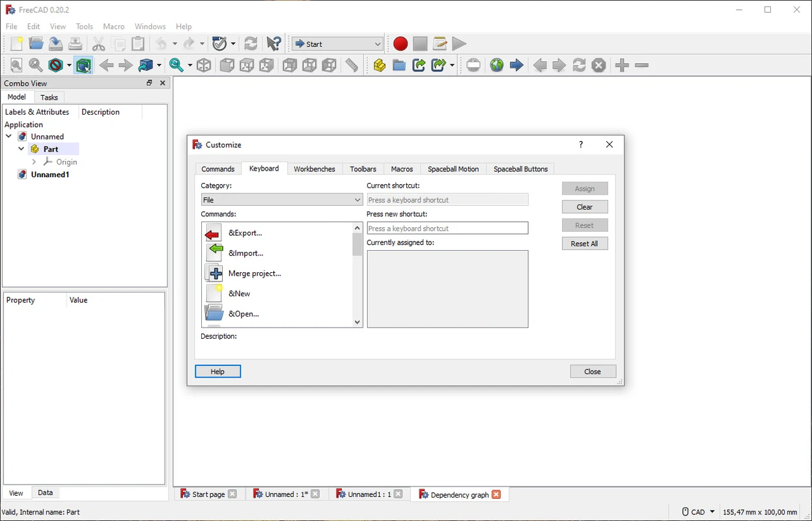Click the Fit all view icon
This screenshot has width=812, height=521.
tap(16, 65)
